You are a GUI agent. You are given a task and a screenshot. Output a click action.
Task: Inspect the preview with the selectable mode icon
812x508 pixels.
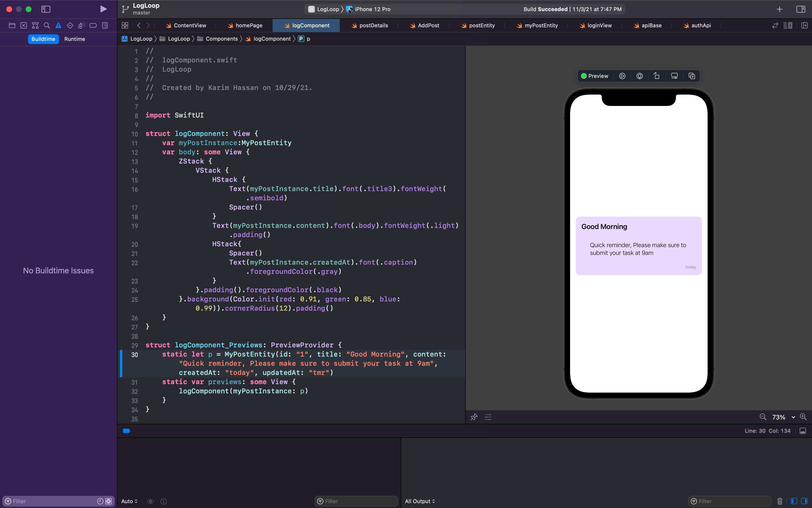point(639,76)
